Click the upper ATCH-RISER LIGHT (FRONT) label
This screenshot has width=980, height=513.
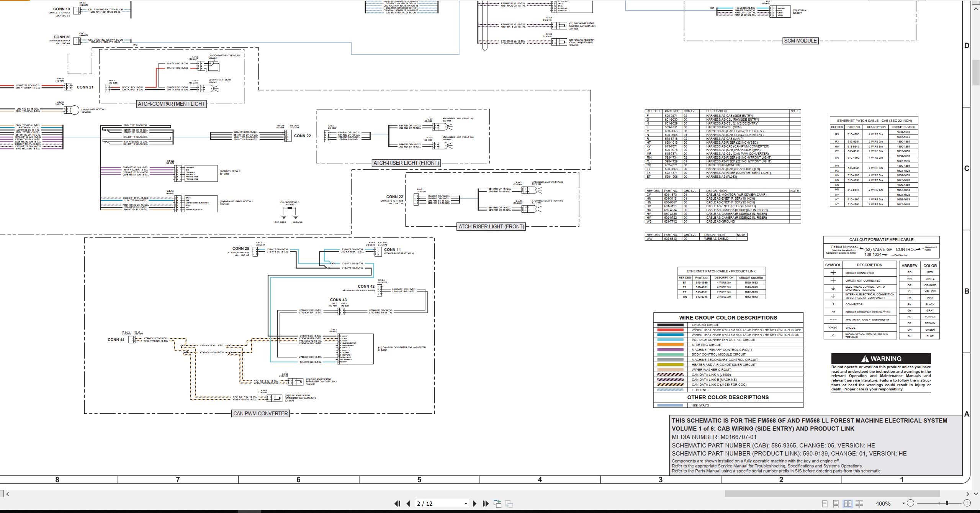click(406, 163)
